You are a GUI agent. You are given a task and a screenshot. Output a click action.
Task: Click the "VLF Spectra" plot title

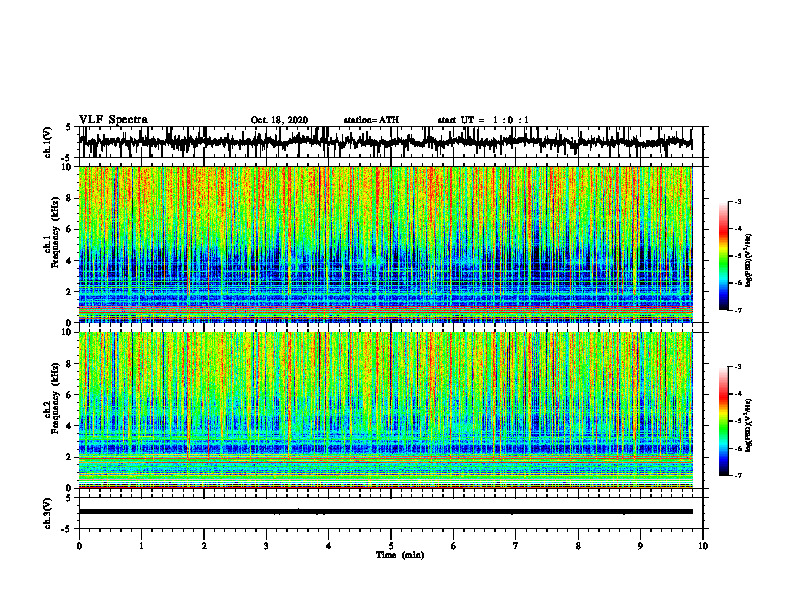coord(113,120)
